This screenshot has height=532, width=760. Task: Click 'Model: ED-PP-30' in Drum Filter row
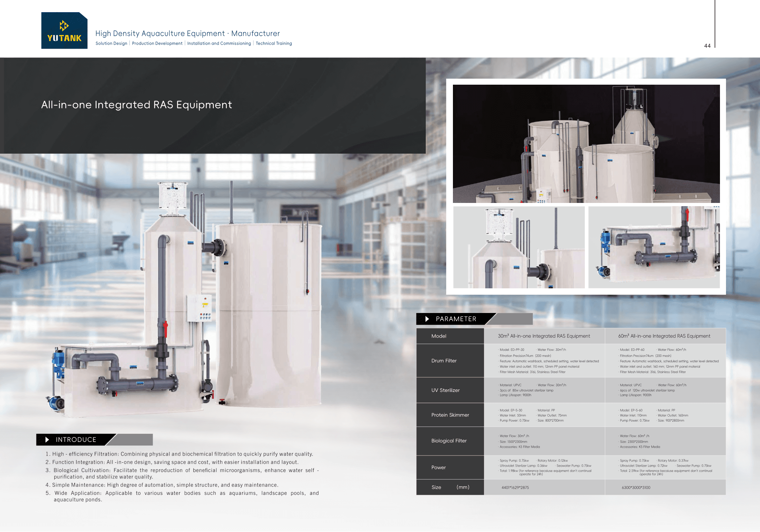[512, 350]
